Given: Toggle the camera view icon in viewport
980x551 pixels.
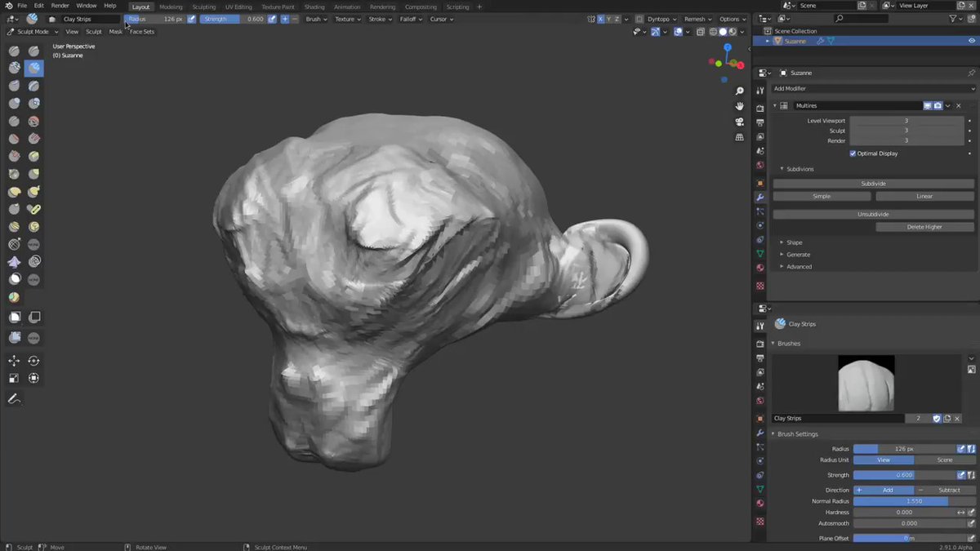Looking at the screenshot, I should pyautogui.click(x=739, y=122).
